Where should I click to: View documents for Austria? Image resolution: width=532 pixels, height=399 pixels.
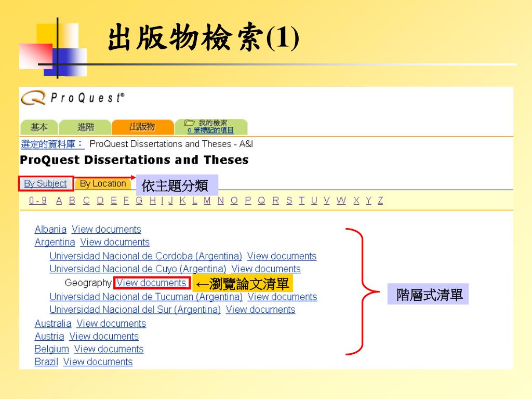(104, 337)
